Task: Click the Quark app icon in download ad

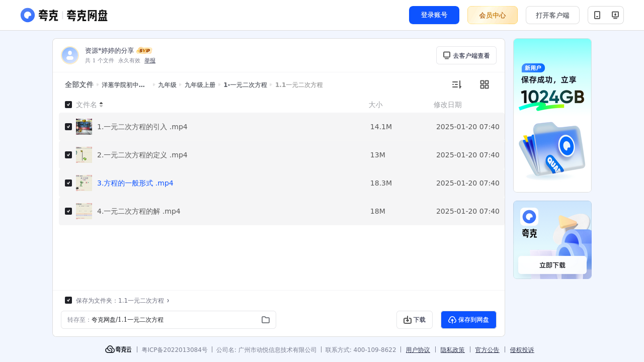Action: click(529, 217)
